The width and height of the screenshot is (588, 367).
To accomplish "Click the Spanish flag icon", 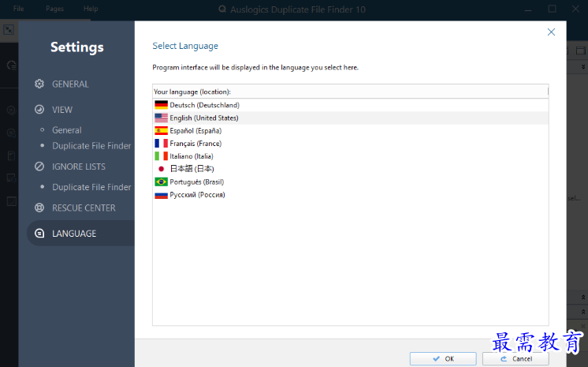I will pos(162,131).
